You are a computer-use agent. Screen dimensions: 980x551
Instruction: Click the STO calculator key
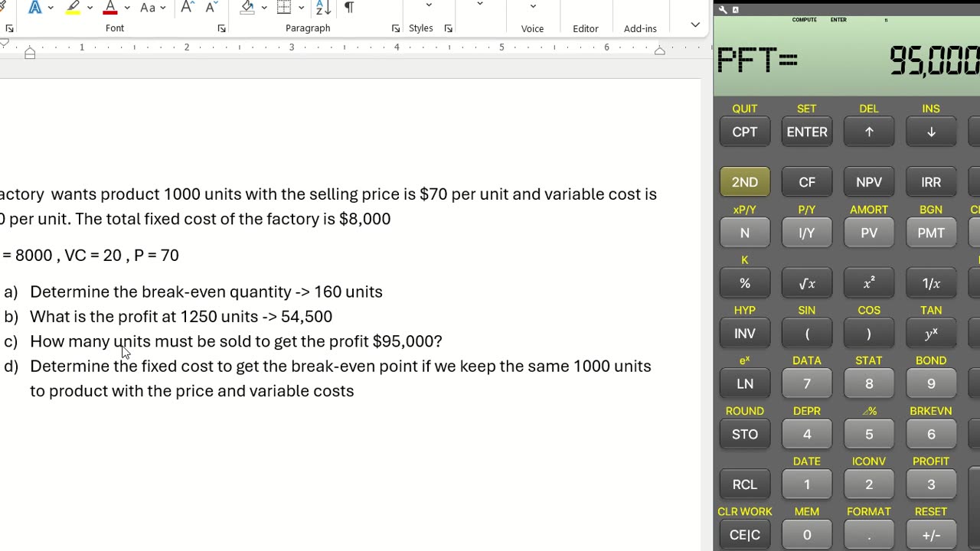[x=745, y=434]
